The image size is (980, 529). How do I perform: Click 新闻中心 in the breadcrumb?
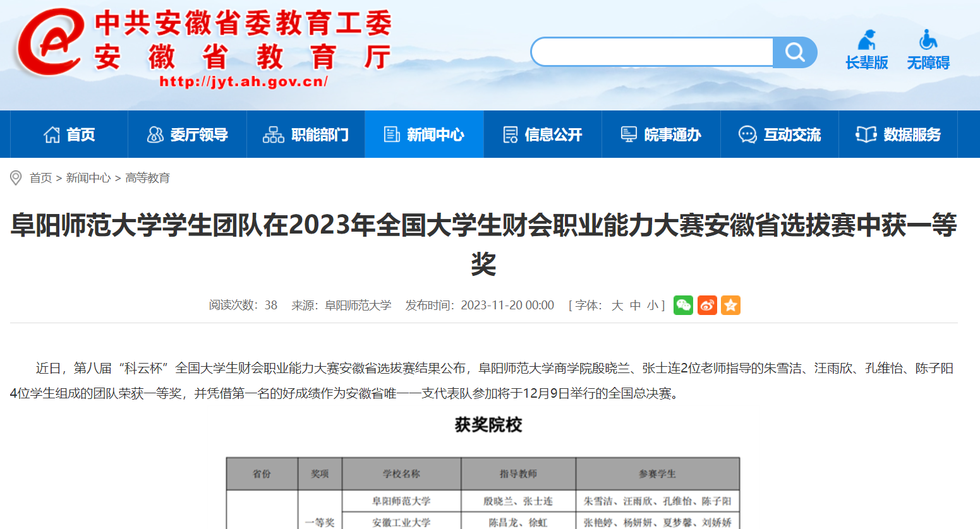click(x=88, y=178)
